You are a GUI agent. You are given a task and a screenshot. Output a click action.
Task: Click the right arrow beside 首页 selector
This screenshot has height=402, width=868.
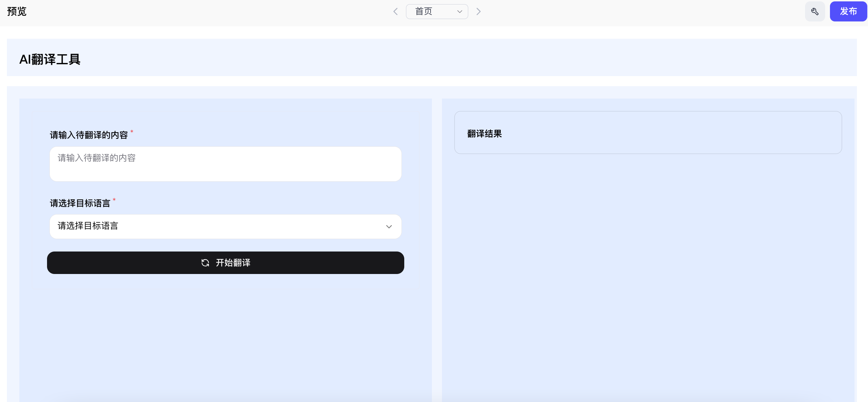tap(479, 11)
